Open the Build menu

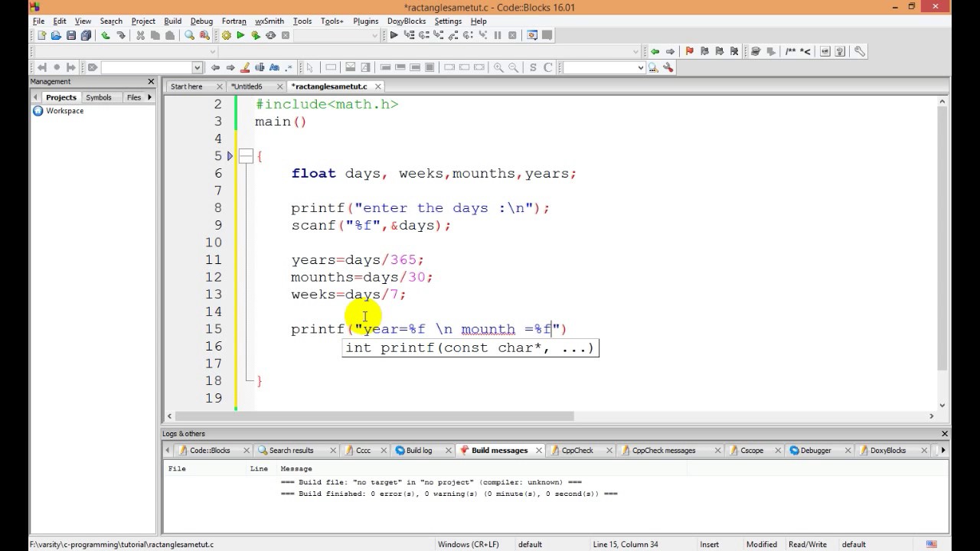(173, 21)
